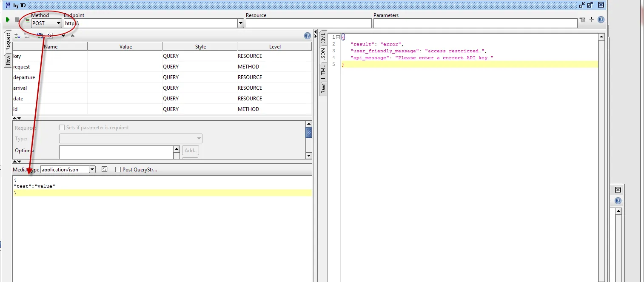This screenshot has height=282, width=644.
Task: Click the Value column header
Action: click(x=125, y=47)
